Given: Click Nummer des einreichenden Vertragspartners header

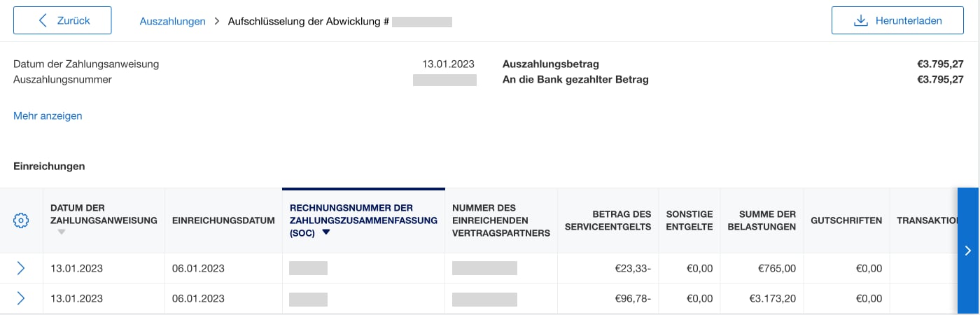Looking at the screenshot, I should click(x=500, y=220).
